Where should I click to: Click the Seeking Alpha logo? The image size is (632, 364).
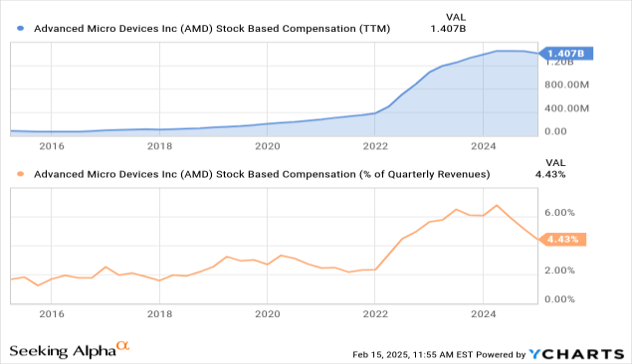click(70, 350)
